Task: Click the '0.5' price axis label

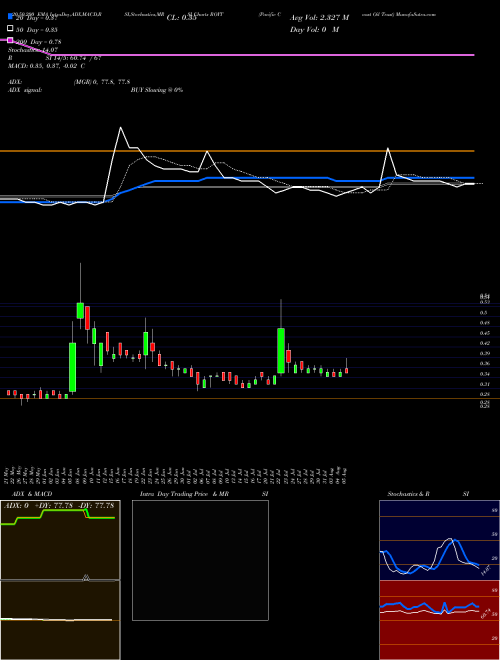Action: tap(483, 313)
